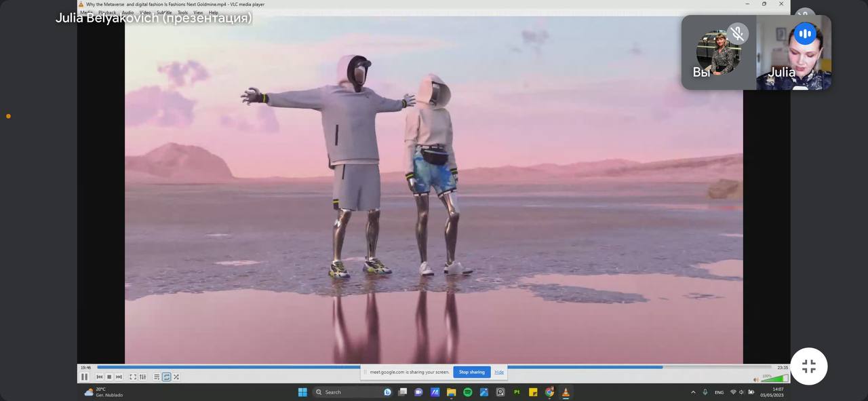Exit fullscreen in the Meet presentation
Screen dimensions: 868x401
[808, 366]
